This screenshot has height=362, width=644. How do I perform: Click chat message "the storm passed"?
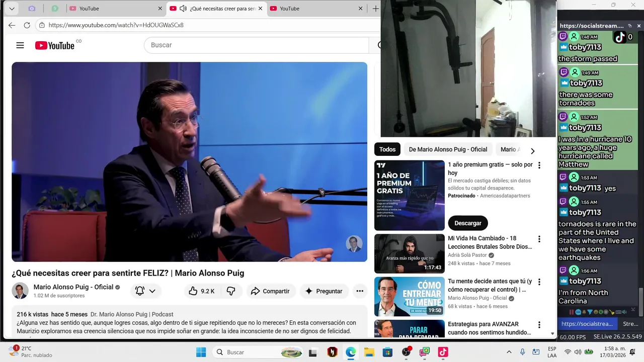(x=588, y=59)
